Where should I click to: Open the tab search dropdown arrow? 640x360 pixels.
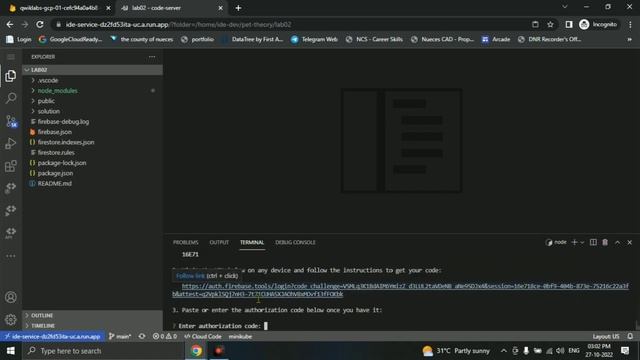(x=564, y=7)
